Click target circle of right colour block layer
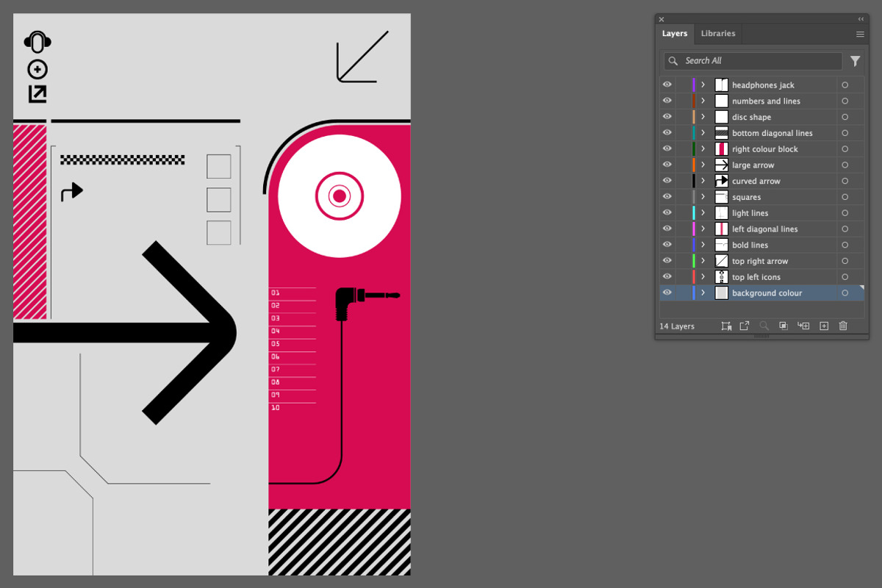Image resolution: width=882 pixels, height=588 pixels. click(845, 149)
